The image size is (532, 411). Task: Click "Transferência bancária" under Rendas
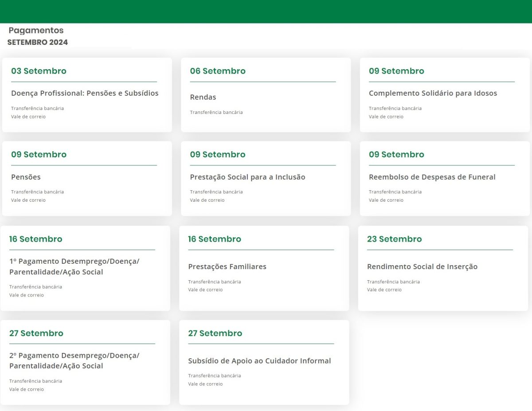click(216, 112)
